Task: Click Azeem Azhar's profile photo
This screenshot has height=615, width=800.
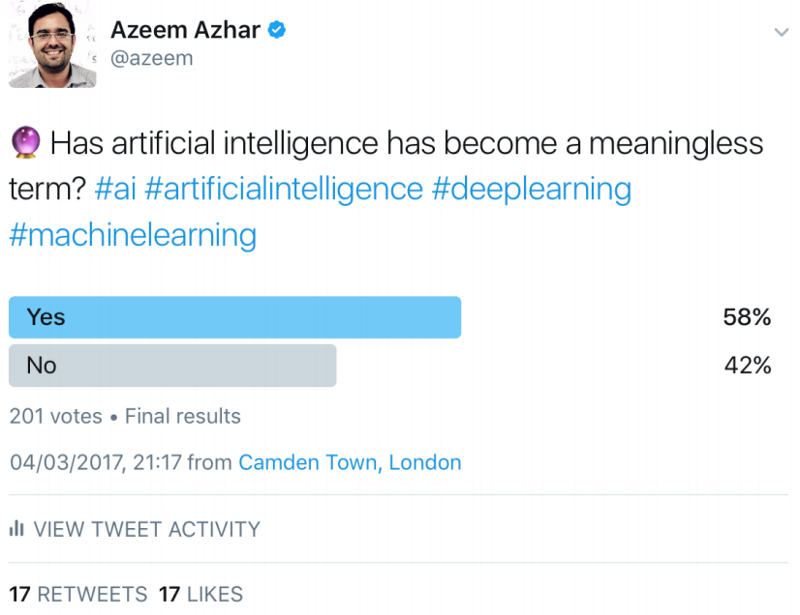Action: pyautogui.click(x=52, y=45)
